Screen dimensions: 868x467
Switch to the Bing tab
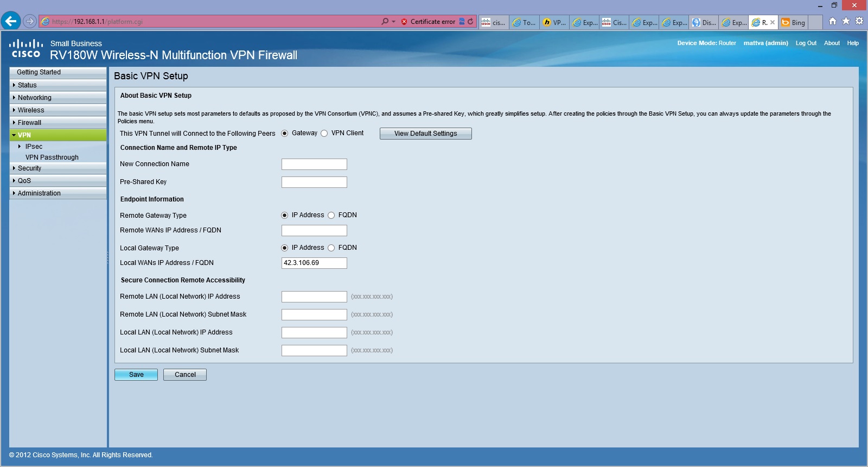pyautogui.click(x=794, y=22)
